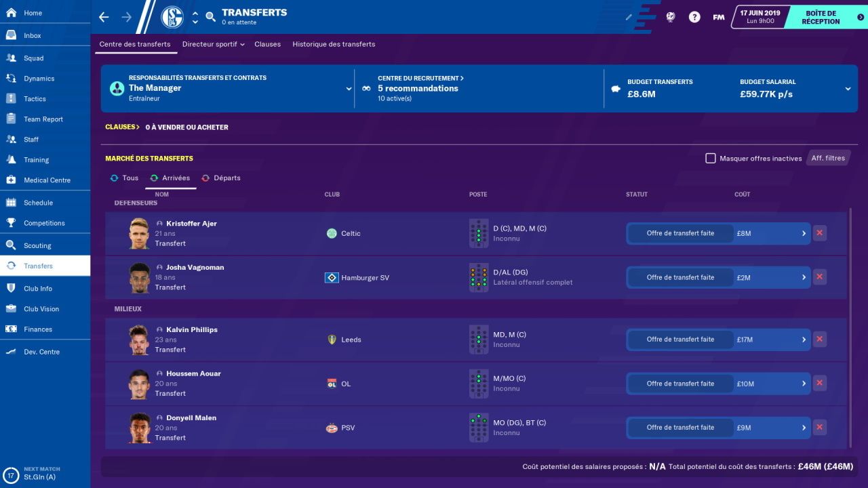Open Josha Vagnoman offer arrow
Viewport: 868px width, 488px height.
point(804,277)
